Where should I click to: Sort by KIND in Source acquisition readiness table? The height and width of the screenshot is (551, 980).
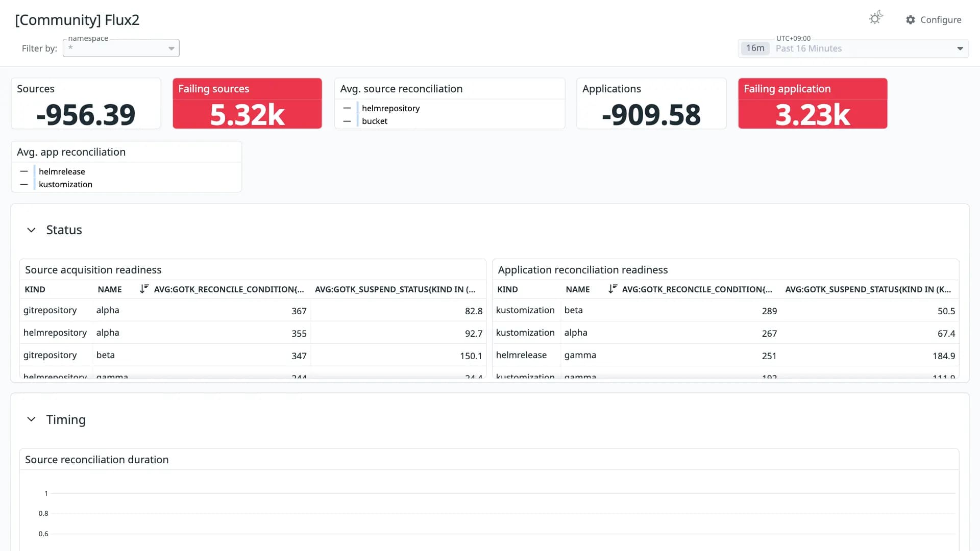click(x=35, y=289)
